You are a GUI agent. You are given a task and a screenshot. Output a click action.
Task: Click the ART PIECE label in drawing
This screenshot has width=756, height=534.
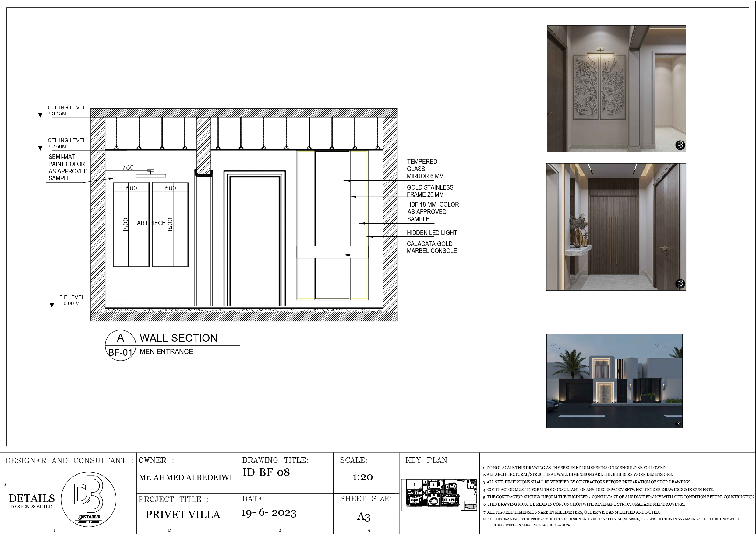151,223
